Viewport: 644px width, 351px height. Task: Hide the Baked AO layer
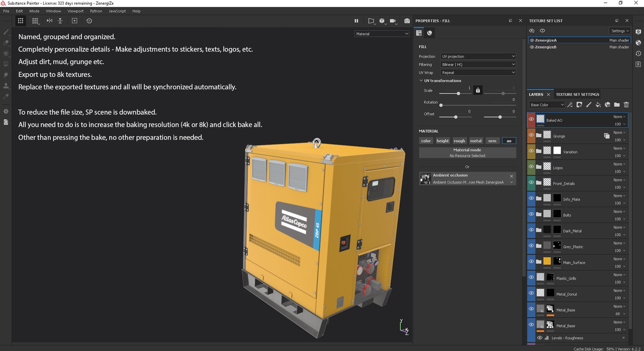coord(531,119)
